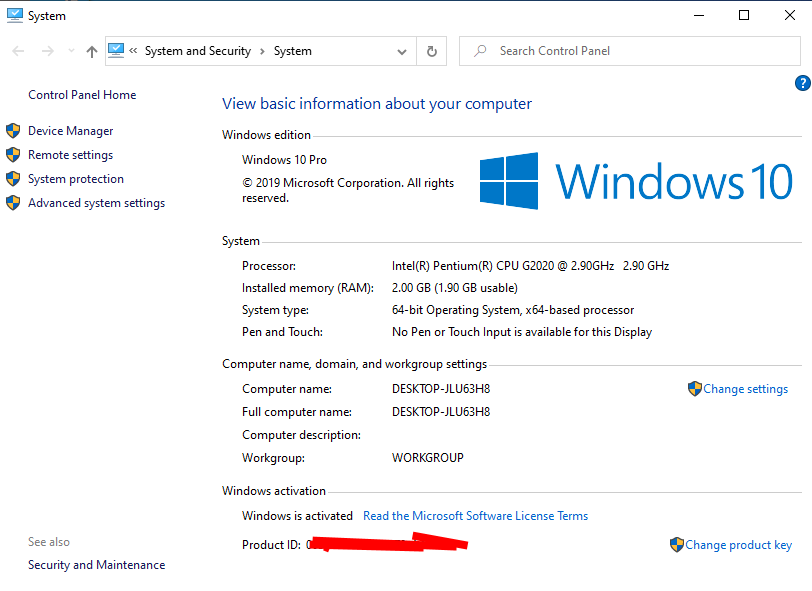Click 64-bit Operating System value
The width and height of the screenshot is (812, 591).
coord(513,310)
